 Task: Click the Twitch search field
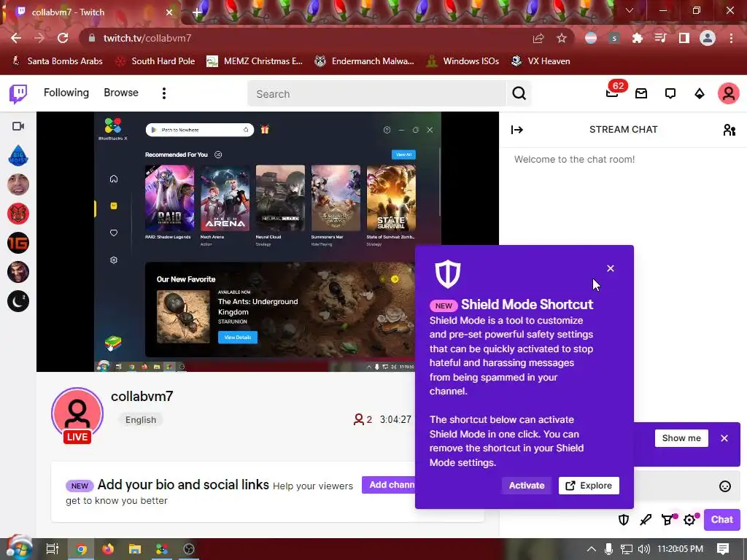(x=376, y=94)
